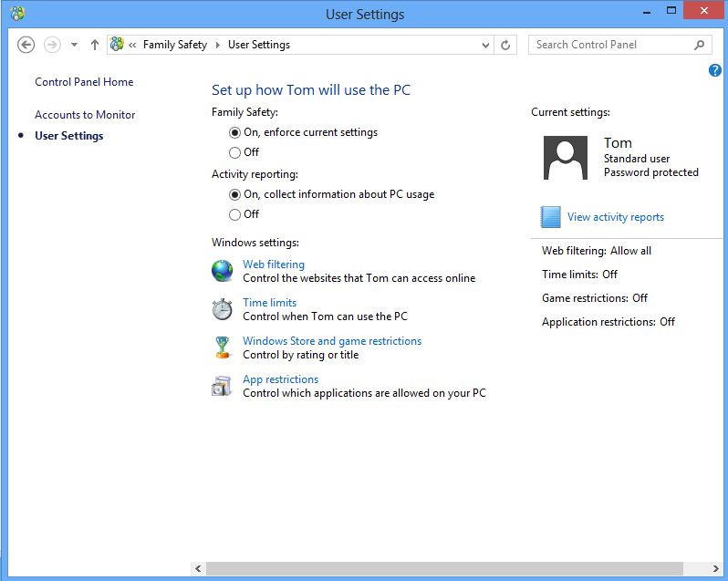Open Family Safety breadcrumb
The width and height of the screenshot is (728, 581).
(175, 45)
